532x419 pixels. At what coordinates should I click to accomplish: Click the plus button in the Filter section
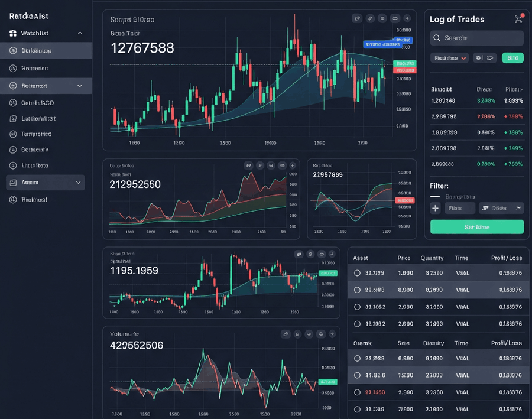coord(435,208)
